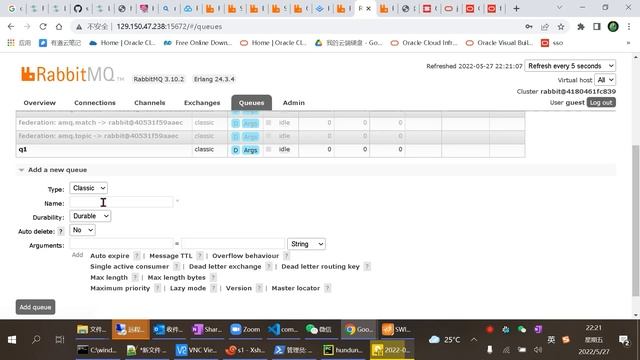Add Version argument link

[239, 288]
